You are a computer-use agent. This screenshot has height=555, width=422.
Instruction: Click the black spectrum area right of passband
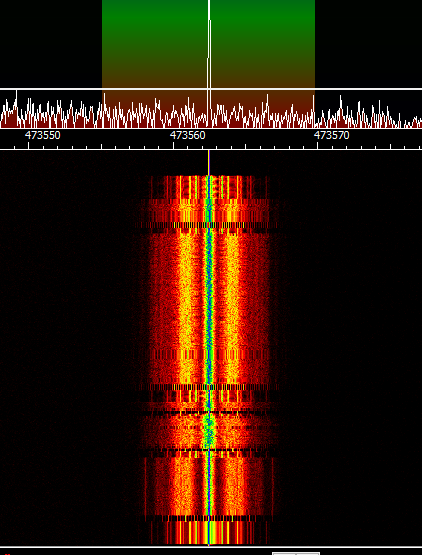[369, 44]
